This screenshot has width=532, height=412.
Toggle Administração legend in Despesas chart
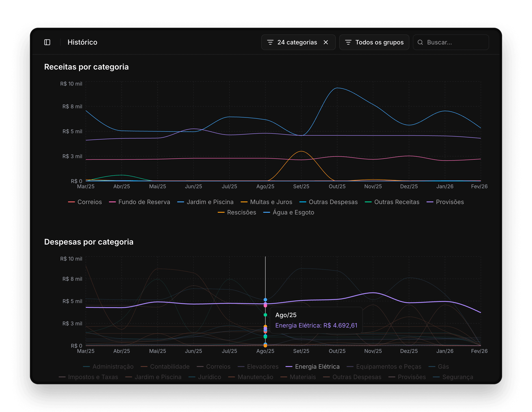113,367
